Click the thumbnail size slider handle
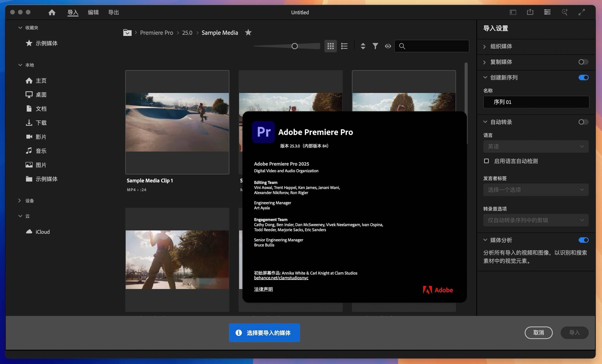Image resolution: width=602 pixels, height=364 pixels. 295,46
